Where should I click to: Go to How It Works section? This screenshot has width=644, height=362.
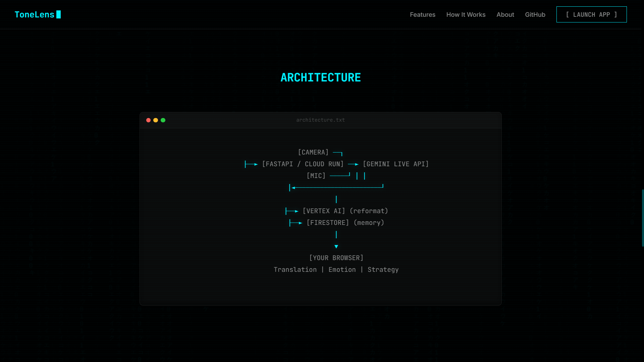coord(466,14)
